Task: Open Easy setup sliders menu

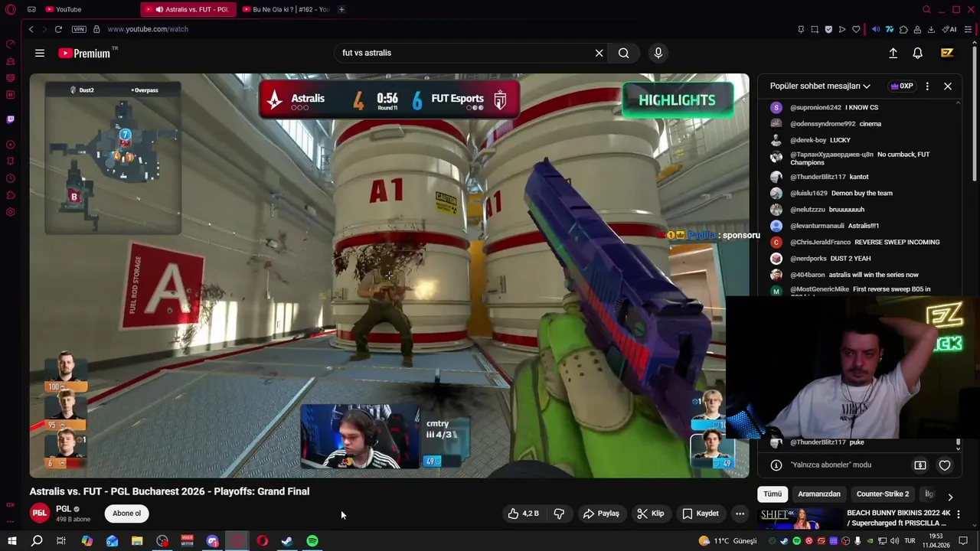Action: (x=969, y=29)
